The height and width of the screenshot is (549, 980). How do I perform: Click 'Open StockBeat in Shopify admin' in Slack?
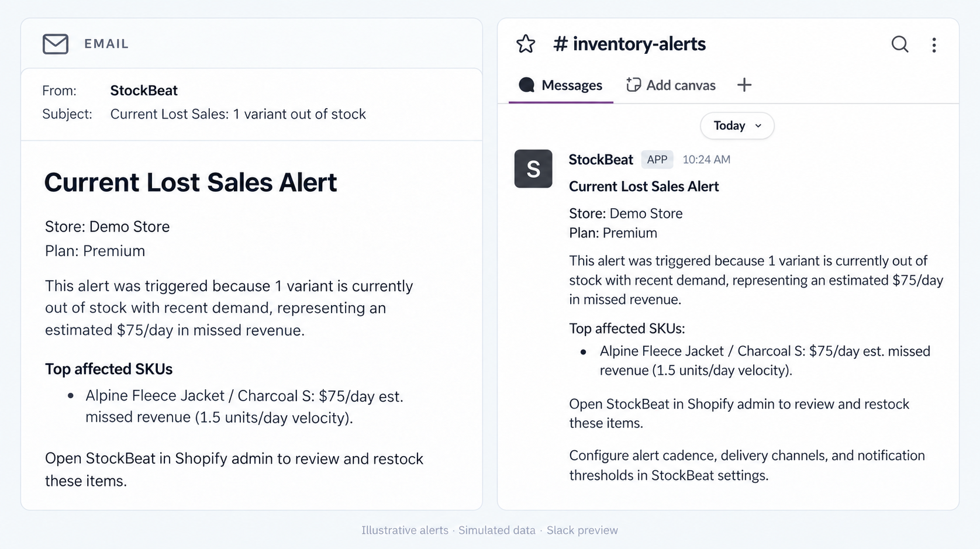pos(739,414)
